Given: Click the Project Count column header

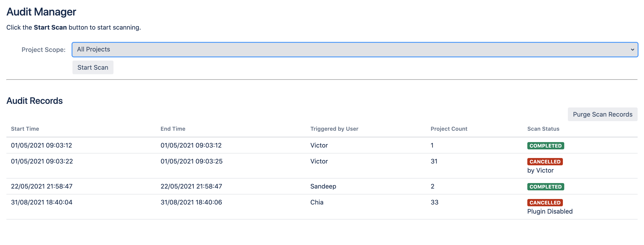Looking at the screenshot, I should coord(449,129).
